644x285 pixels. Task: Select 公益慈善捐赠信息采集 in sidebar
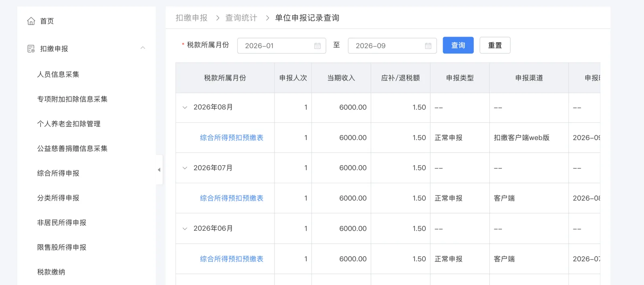tap(72, 148)
